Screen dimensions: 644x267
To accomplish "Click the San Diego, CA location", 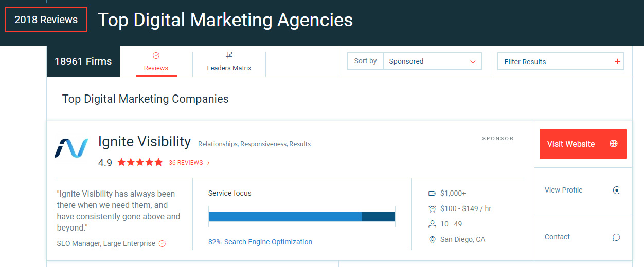I will click(x=463, y=239).
